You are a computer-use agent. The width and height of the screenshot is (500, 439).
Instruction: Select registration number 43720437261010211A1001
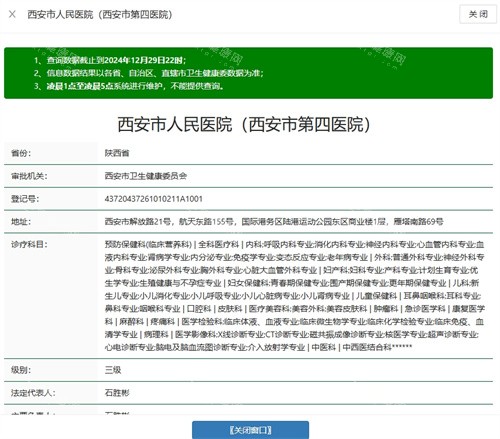point(154,199)
